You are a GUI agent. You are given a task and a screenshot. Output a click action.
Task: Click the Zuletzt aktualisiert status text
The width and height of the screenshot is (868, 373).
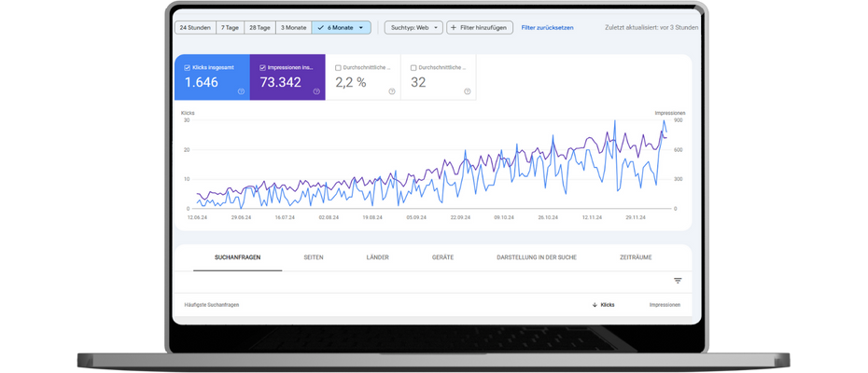[x=651, y=28]
